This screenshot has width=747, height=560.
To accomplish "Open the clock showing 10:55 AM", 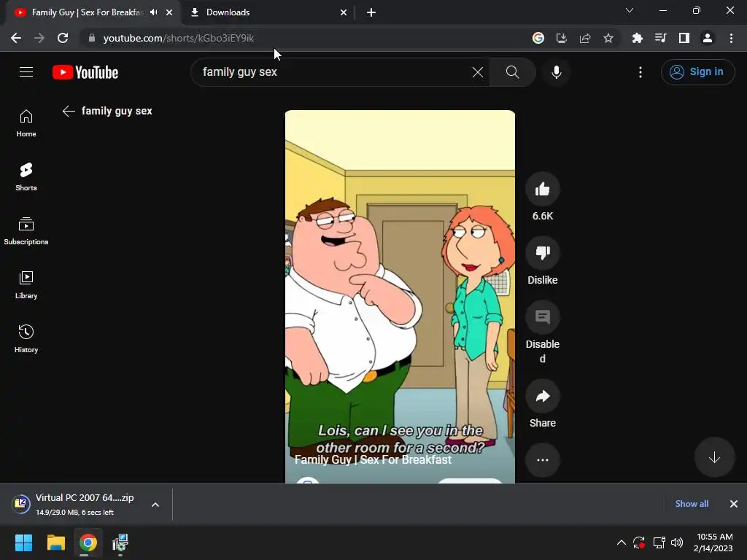I will [x=713, y=542].
